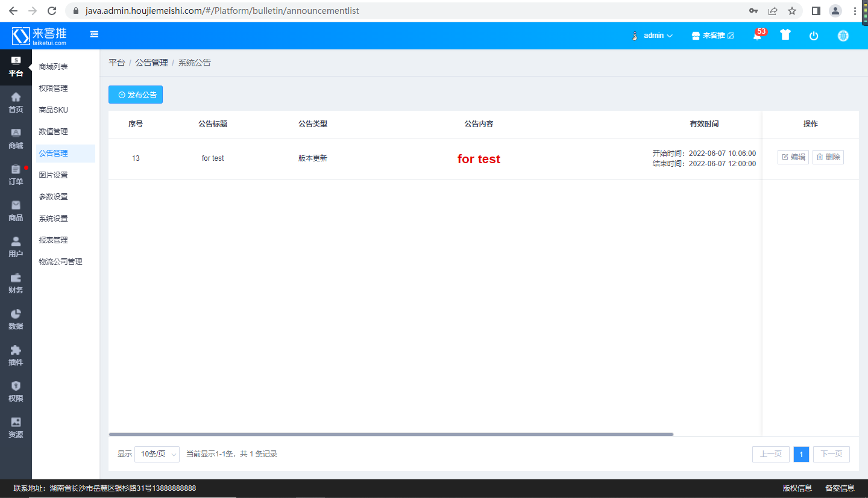Open the browser share icon

point(773,11)
